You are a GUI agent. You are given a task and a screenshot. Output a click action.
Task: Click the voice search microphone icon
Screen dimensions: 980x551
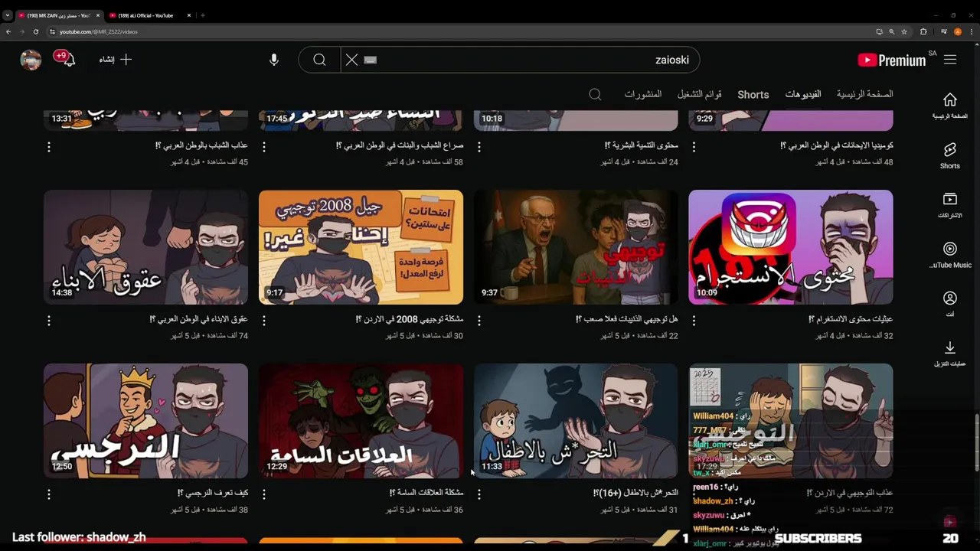click(274, 60)
